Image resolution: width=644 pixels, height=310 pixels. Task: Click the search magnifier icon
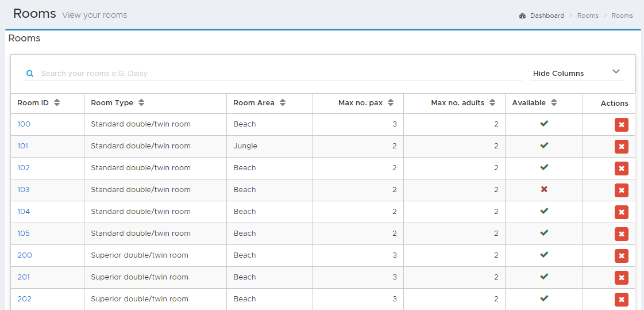(29, 74)
